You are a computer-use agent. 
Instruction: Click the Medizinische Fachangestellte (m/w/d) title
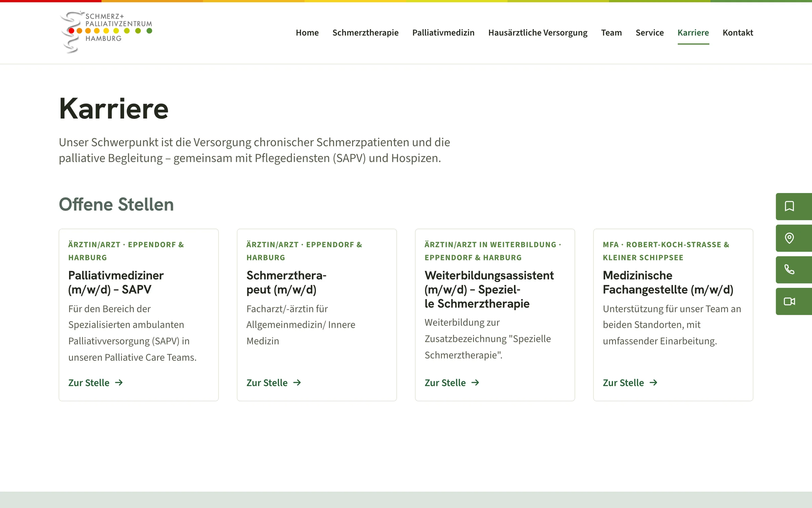pos(668,282)
